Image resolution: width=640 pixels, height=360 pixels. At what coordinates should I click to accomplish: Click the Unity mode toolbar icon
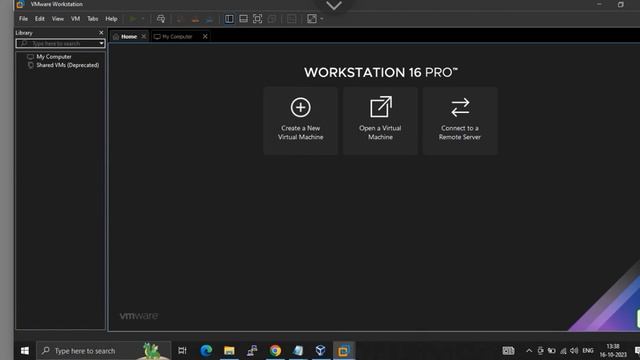[272, 19]
